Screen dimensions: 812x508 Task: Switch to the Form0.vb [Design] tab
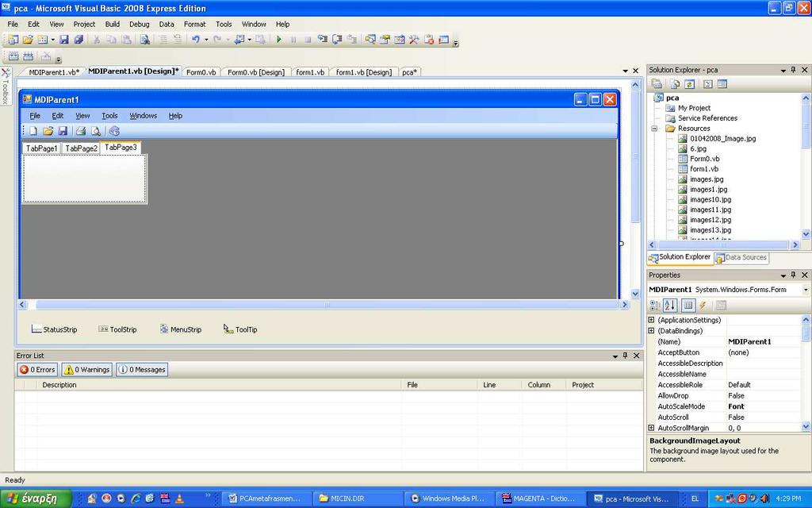pyautogui.click(x=256, y=72)
